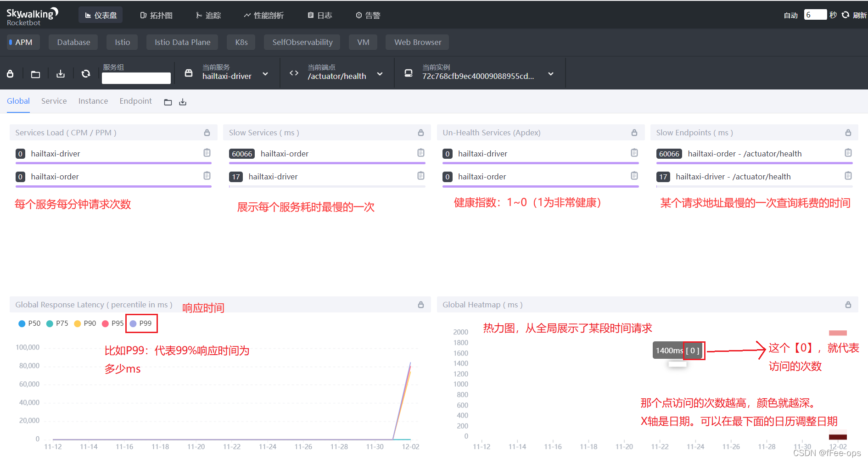Select the SelfObservability tab
This screenshot has height=462, width=868.
302,42
